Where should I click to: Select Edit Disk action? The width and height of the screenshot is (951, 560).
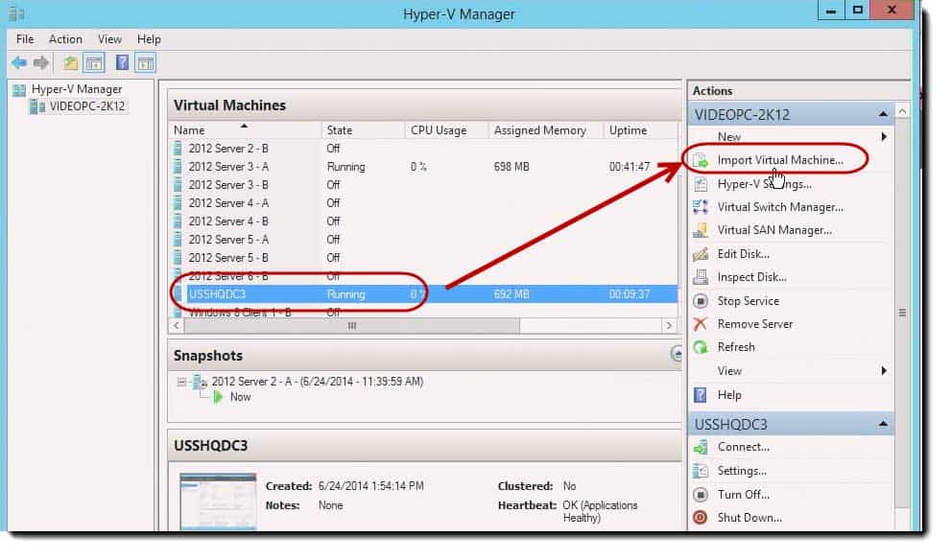point(743,254)
